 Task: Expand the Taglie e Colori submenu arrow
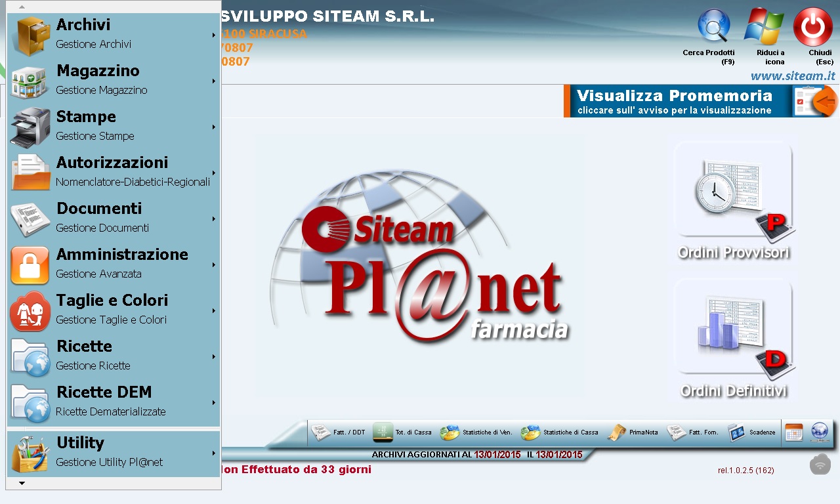pyautogui.click(x=214, y=310)
